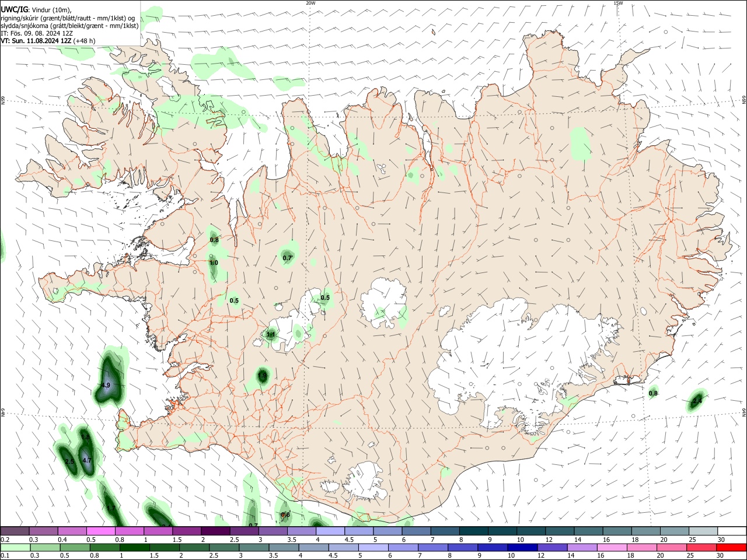Click the 'rigning/skúrir' legend description line
Image resolution: width=747 pixels, height=560 pixels.
coord(68,17)
